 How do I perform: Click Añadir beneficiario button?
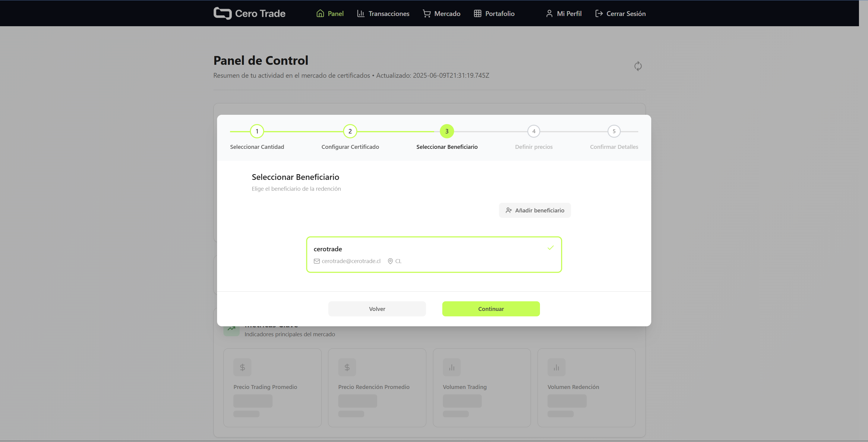click(535, 210)
